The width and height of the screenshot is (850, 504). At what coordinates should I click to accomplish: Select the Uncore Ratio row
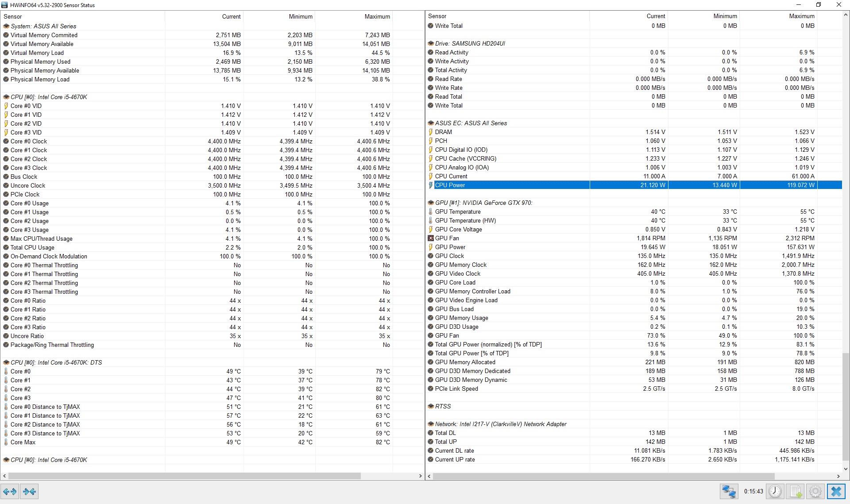(212, 336)
